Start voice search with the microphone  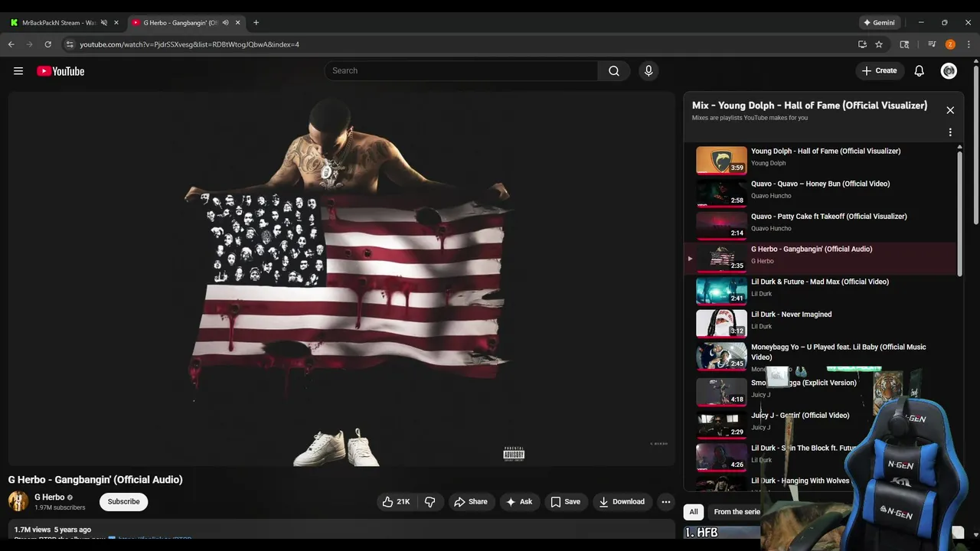tap(648, 71)
